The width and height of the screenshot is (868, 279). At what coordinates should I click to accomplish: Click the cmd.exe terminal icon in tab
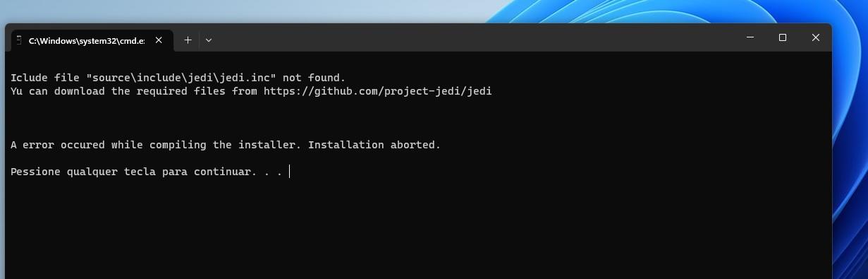coord(20,40)
